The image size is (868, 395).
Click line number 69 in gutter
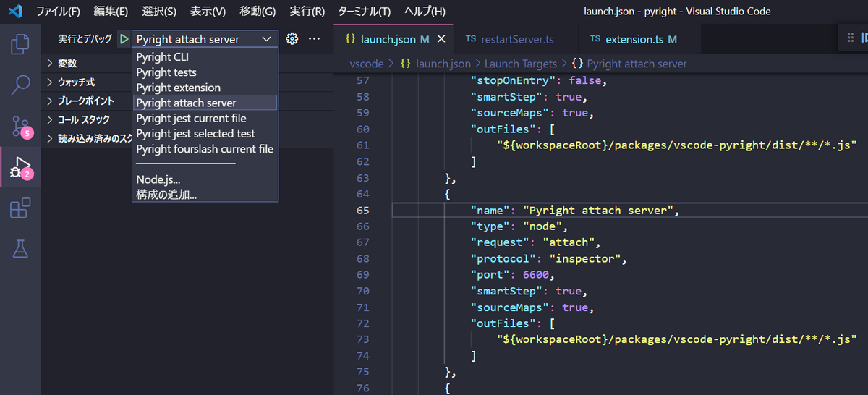coord(362,275)
